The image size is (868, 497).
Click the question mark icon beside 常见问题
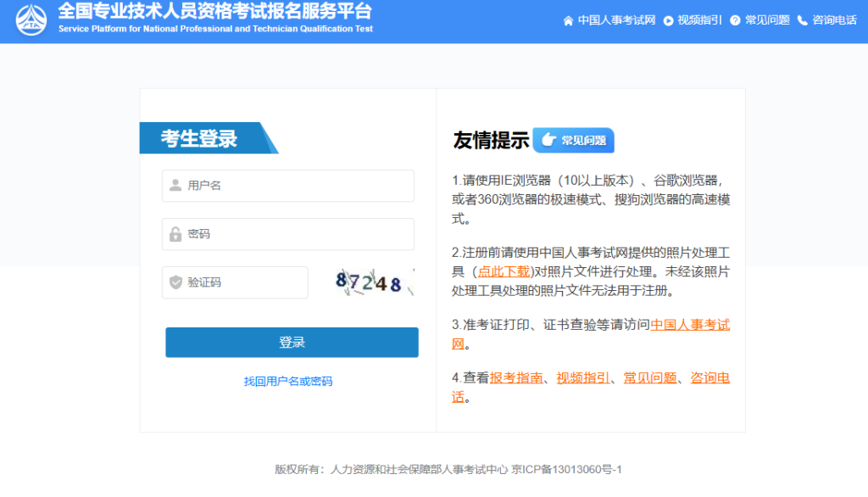pyautogui.click(x=736, y=19)
